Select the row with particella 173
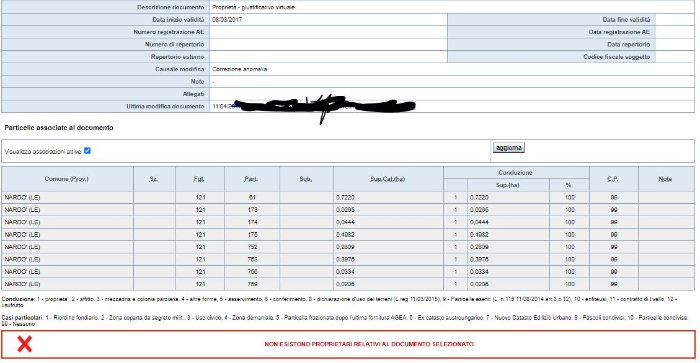The image size is (700, 363). pyautogui.click(x=348, y=210)
